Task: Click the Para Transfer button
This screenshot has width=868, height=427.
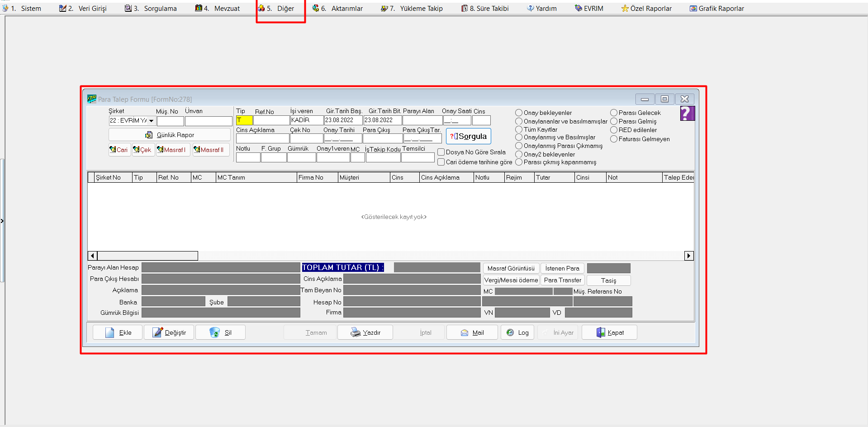Action: (562, 280)
